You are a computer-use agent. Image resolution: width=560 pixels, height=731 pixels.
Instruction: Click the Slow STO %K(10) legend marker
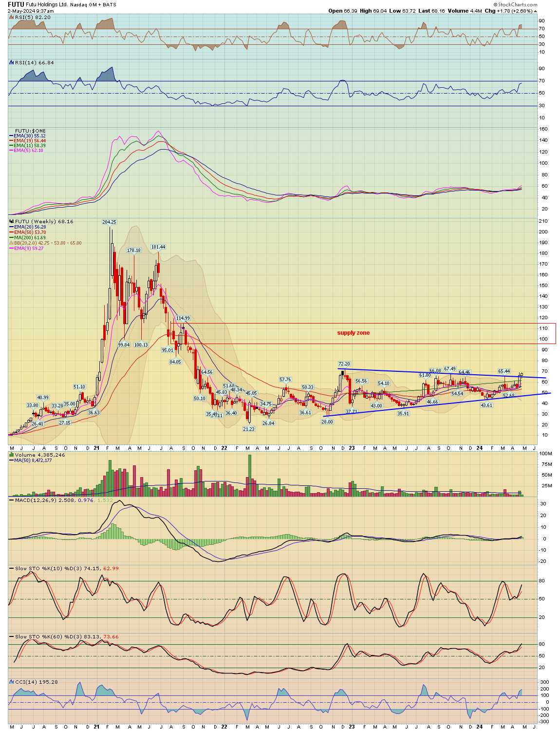point(12,569)
